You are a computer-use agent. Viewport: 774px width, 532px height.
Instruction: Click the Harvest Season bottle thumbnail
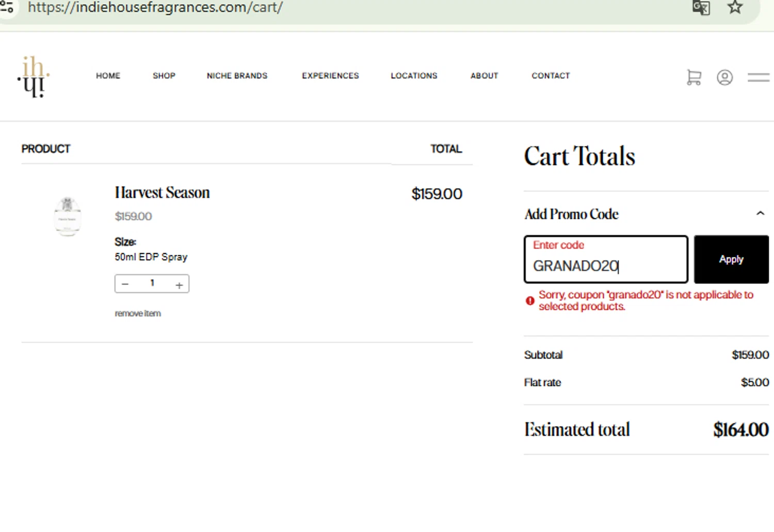(x=68, y=216)
